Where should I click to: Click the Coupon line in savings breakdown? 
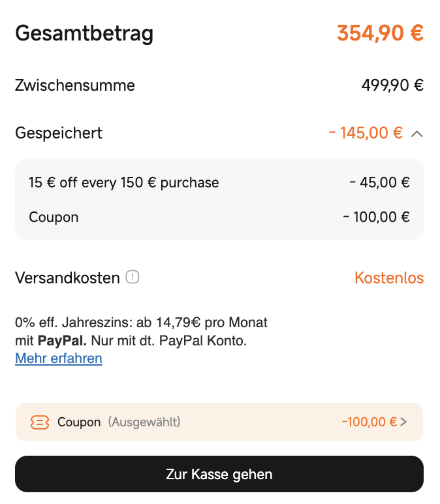pyautogui.click(x=219, y=217)
